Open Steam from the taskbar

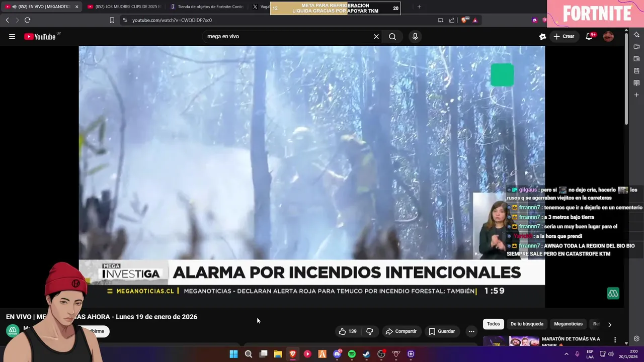click(x=366, y=354)
